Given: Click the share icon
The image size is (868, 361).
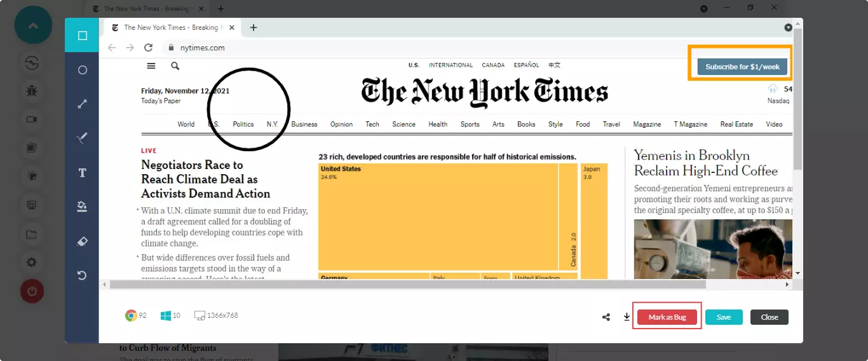Looking at the screenshot, I should [x=606, y=317].
